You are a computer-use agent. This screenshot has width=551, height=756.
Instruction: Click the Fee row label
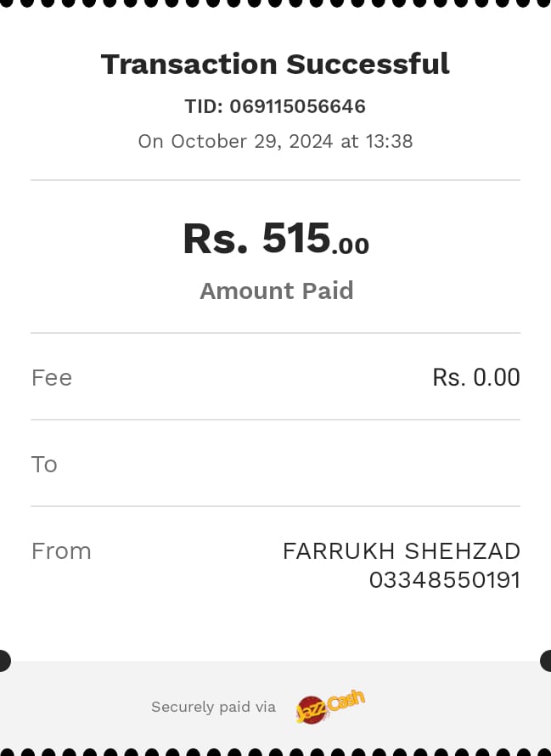pos(52,377)
